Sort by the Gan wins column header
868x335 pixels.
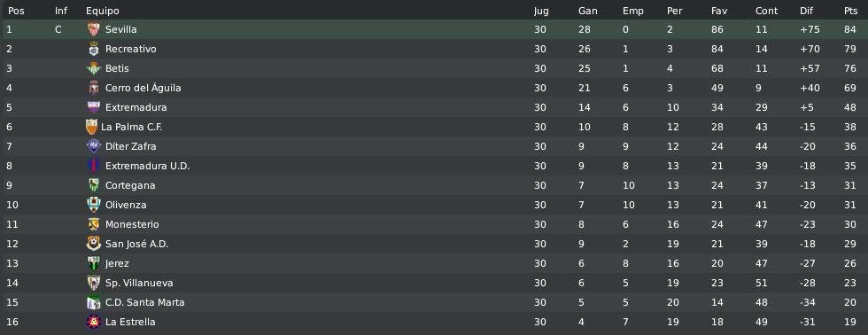point(587,11)
